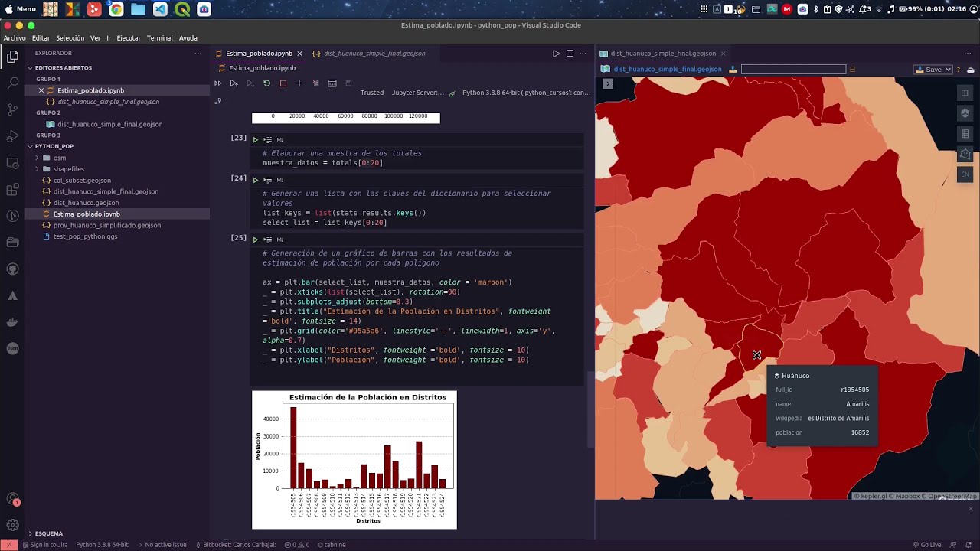This screenshot has height=551, width=980.
Task: Split the notebook editor right
Action: click(570, 54)
